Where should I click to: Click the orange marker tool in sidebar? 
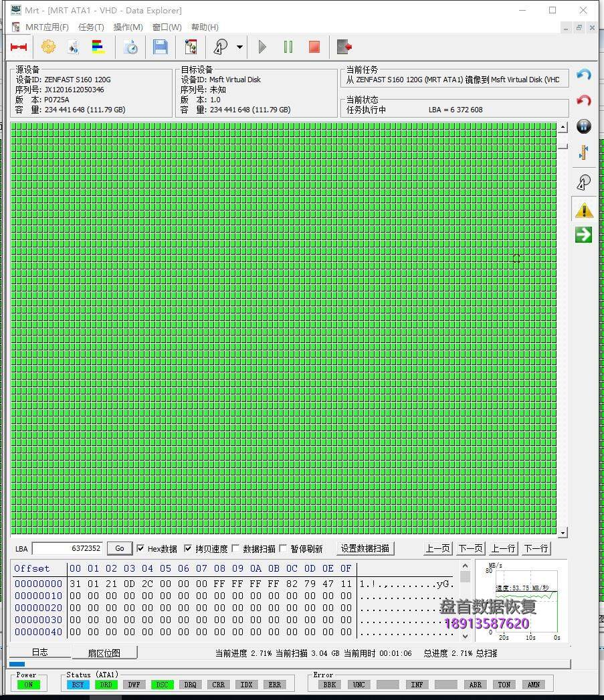pos(583,152)
